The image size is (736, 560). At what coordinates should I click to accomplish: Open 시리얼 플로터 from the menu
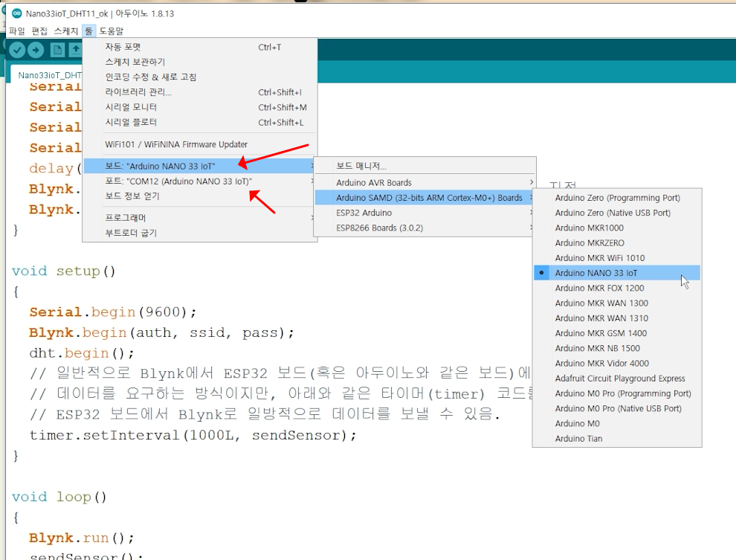(201, 122)
